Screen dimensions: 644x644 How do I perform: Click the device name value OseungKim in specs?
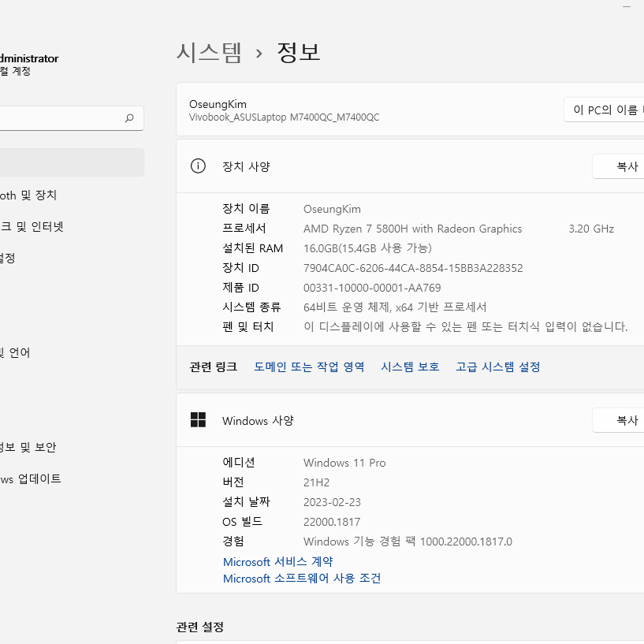[332, 209]
